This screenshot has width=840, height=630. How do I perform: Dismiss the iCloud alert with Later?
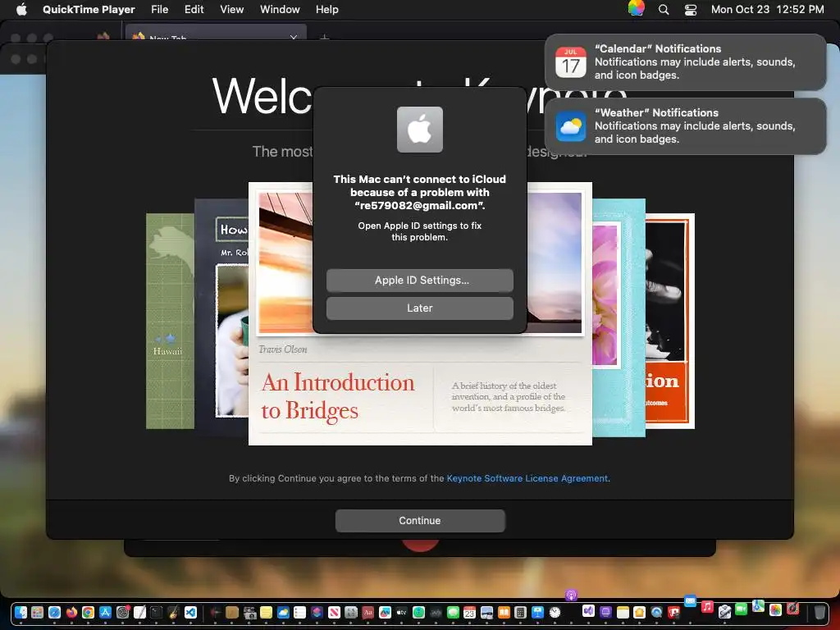pos(419,308)
